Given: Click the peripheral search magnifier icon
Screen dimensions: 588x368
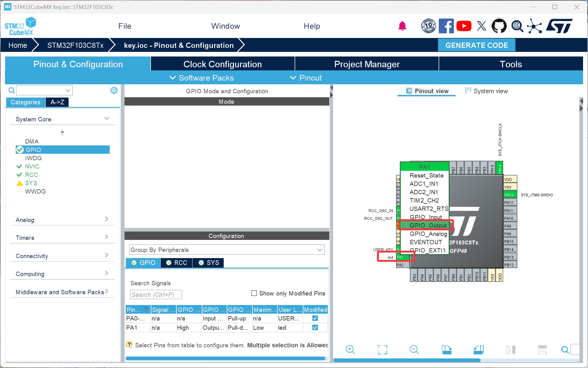Looking at the screenshot, I should (11, 90).
